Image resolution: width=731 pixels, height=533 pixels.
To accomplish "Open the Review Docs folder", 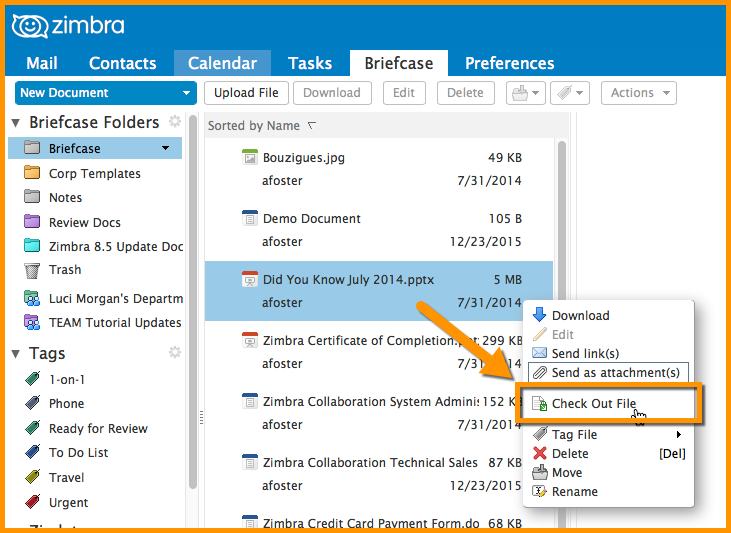I will [84, 222].
